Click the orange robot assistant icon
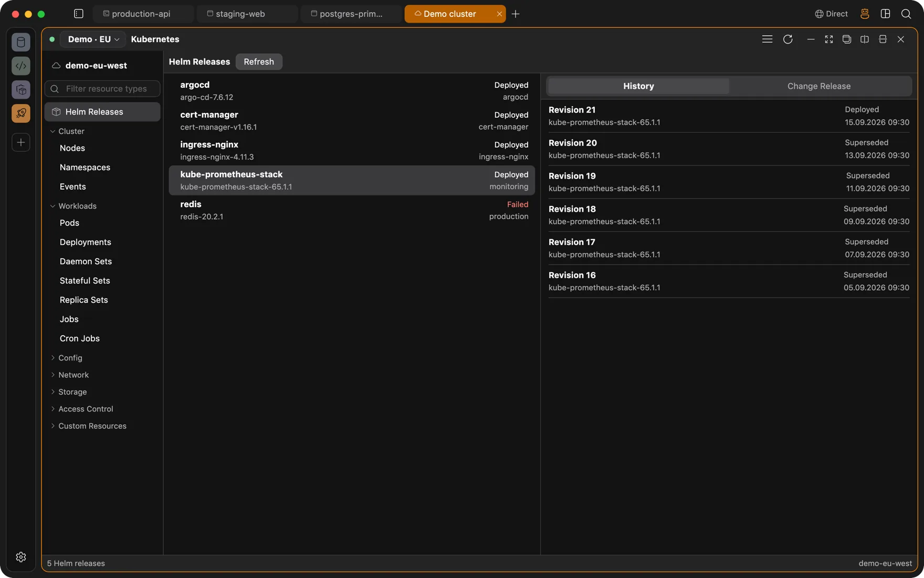Viewport: 924px width, 578px height. (865, 14)
